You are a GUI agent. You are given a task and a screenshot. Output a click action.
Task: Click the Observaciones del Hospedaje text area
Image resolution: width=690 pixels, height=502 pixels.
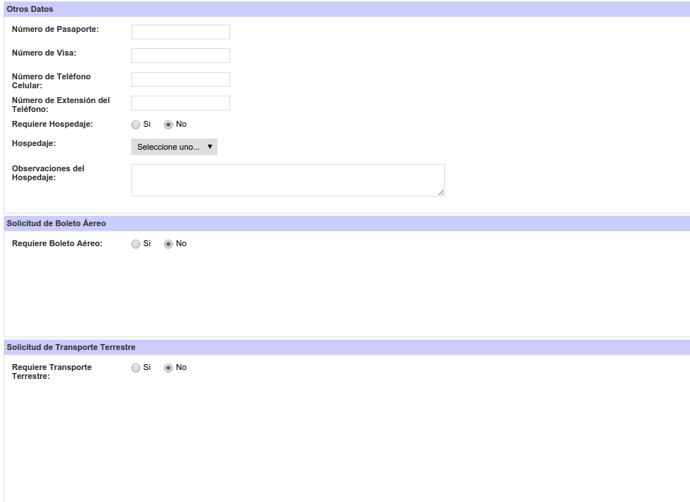(x=287, y=180)
